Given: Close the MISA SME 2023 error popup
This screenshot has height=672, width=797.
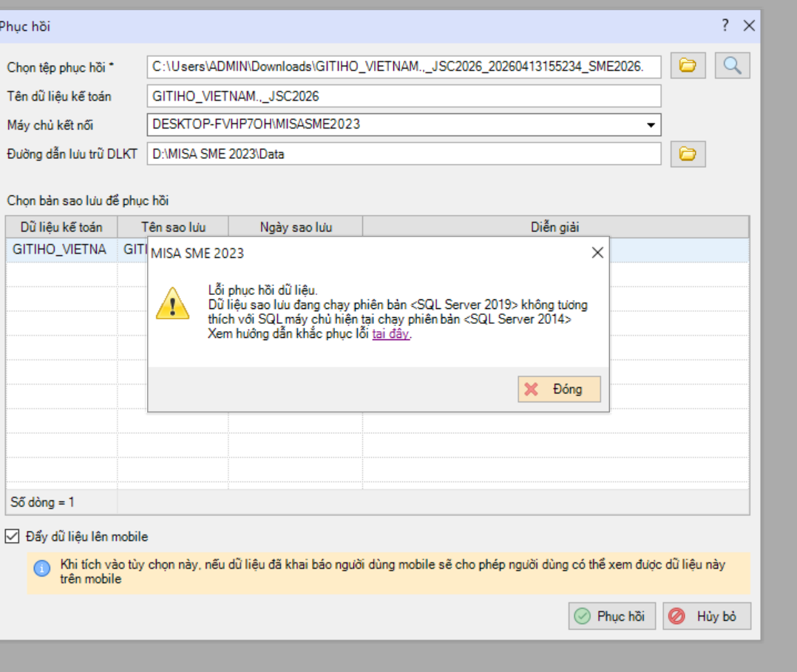Looking at the screenshot, I should pos(597,253).
